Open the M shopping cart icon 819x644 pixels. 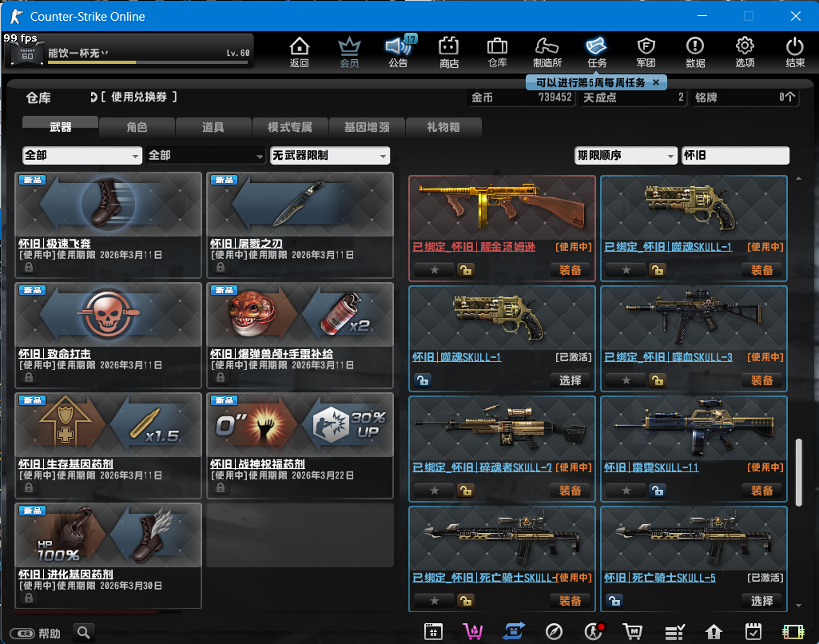click(x=633, y=632)
